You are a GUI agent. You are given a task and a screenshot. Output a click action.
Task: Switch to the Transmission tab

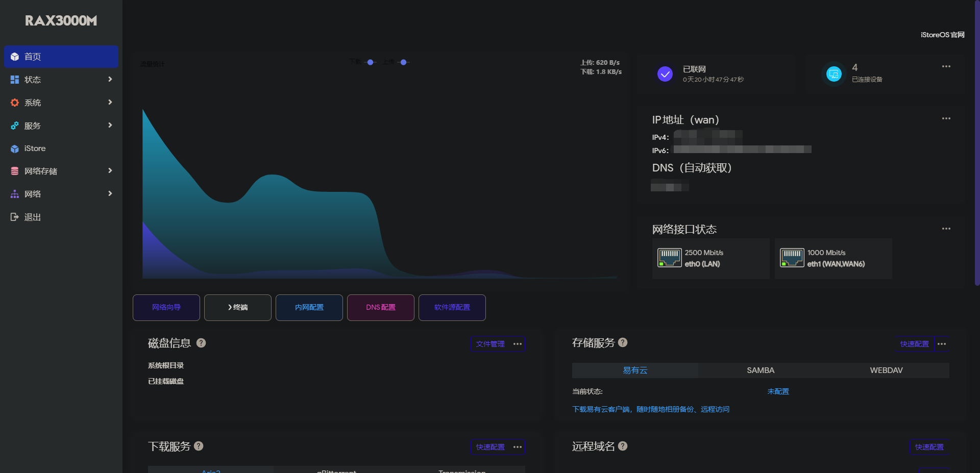[462, 470]
